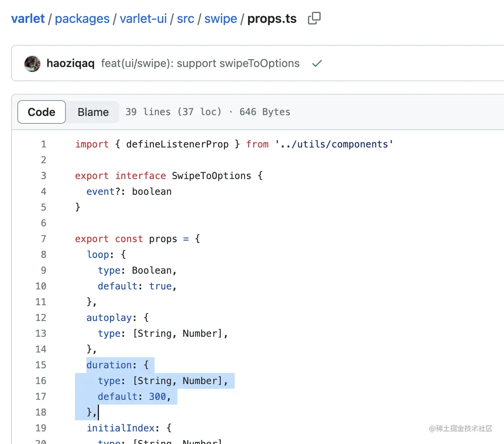
Task: Click the 'event?' property
Action: [x=103, y=192]
